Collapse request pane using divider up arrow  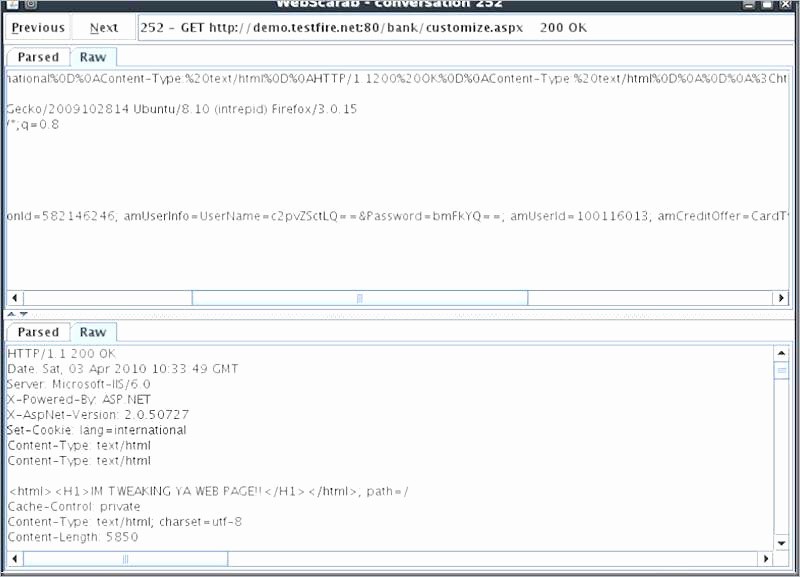pyautogui.click(x=11, y=314)
